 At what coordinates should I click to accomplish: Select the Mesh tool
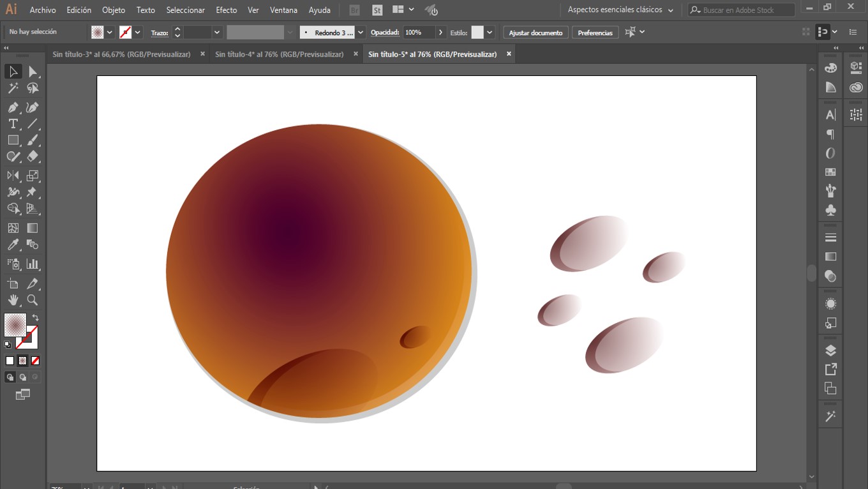tap(13, 228)
